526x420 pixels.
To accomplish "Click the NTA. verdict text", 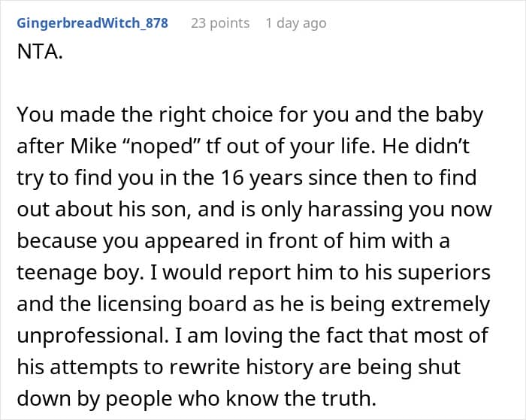I will (40, 52).
